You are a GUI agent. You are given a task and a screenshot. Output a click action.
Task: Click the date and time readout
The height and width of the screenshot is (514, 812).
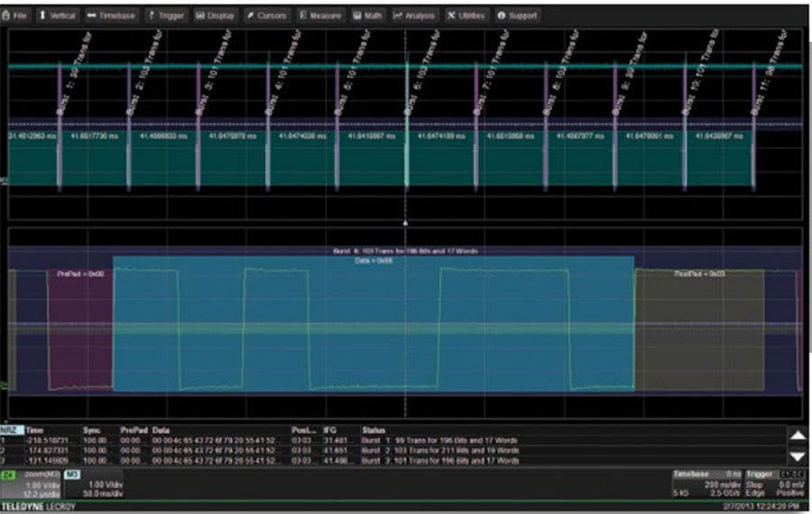[x=761, y=506]
